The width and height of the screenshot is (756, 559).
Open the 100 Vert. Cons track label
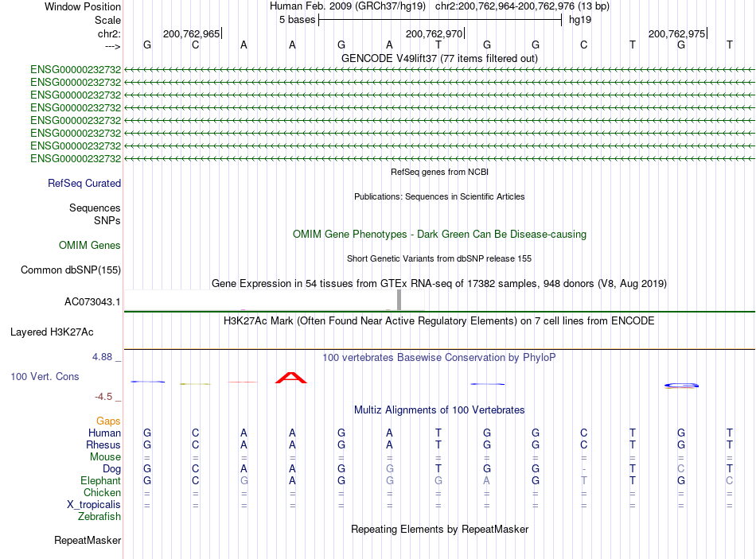tap(45, 376)
